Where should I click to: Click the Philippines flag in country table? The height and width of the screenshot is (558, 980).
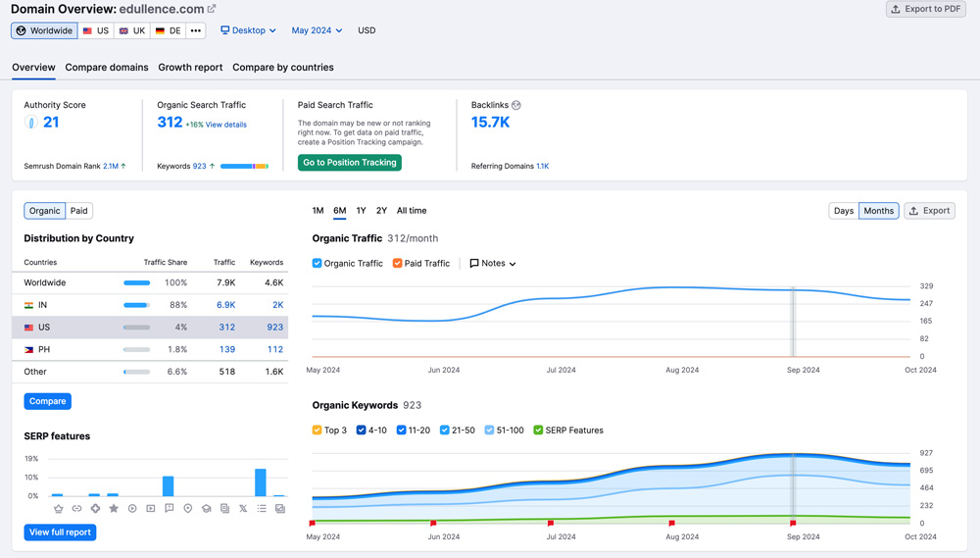pos(28,350)
